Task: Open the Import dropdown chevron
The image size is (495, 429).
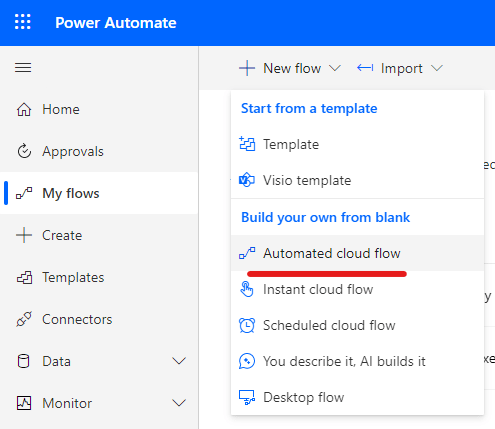Action: click(437, 68)
